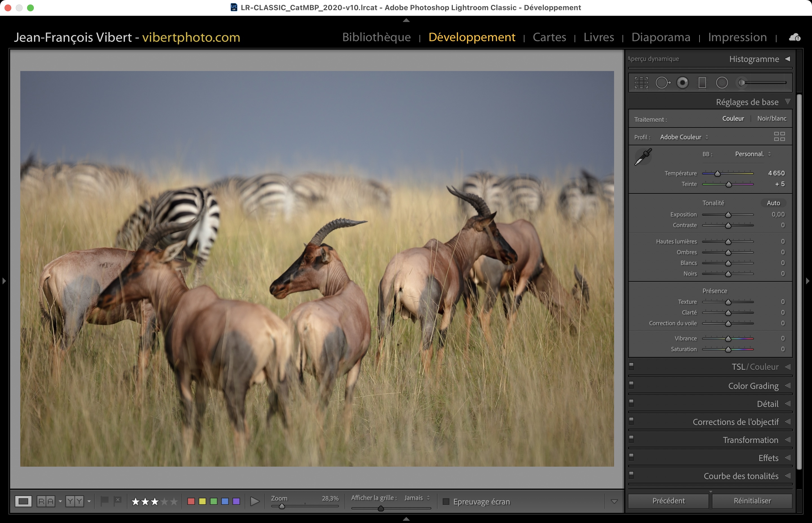Choose the Graduated Filter tool

[x=702, y=83]
